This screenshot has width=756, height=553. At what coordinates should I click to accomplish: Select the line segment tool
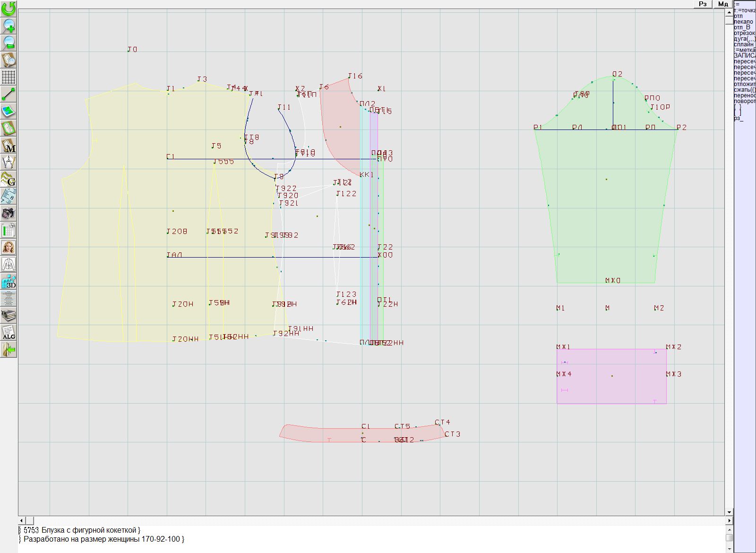click(x=9, y=94)
